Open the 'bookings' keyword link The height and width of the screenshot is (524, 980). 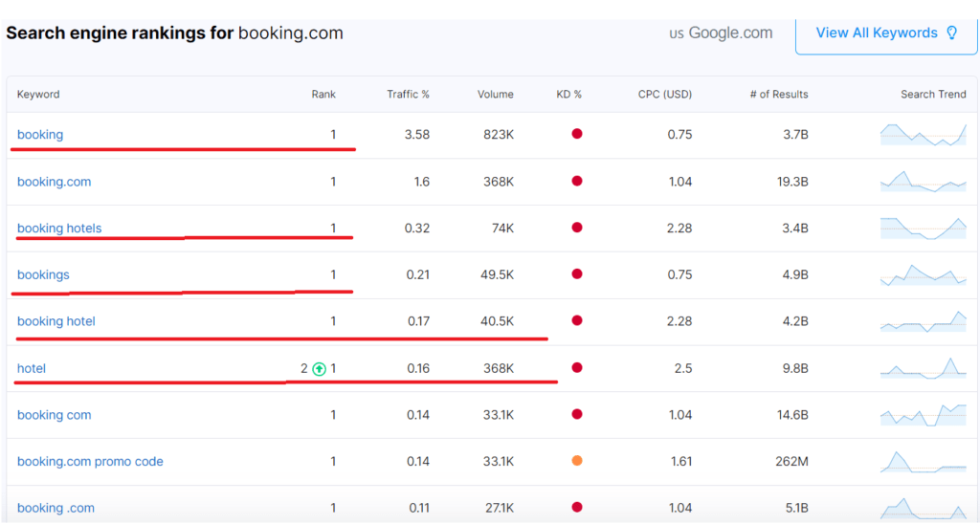43,274
